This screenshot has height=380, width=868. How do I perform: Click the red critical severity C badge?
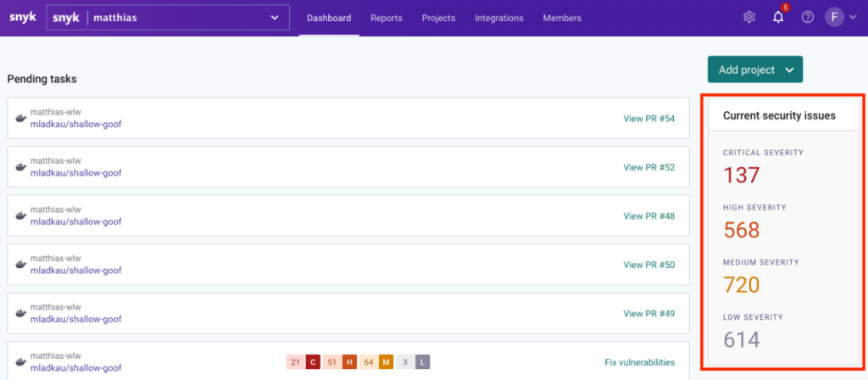[x=312, y=362]
